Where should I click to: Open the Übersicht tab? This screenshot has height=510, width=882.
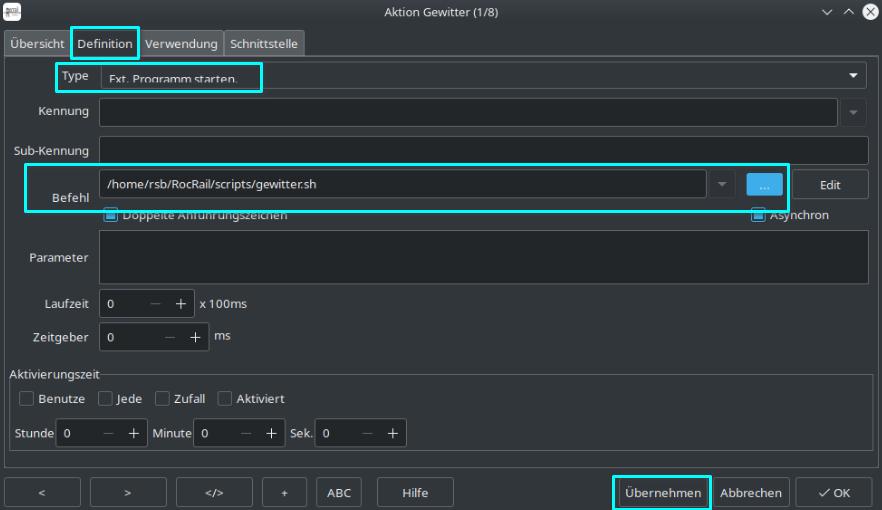37,44
